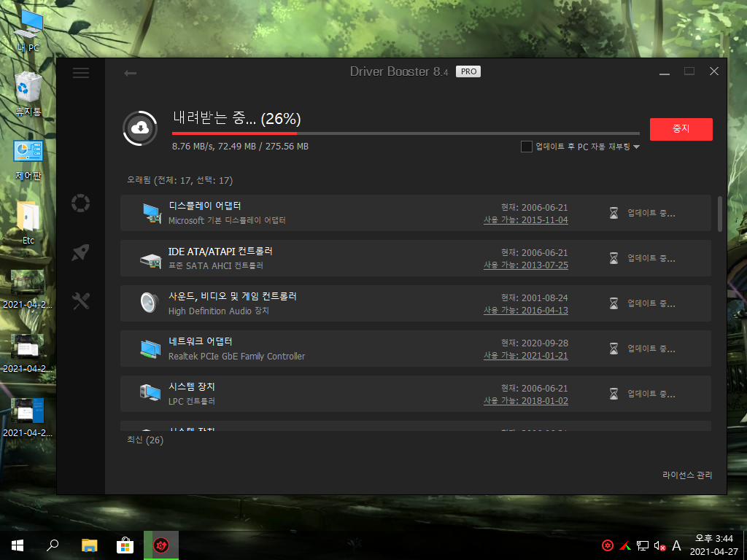The width and height of the screenshot is (747, 560).
Task: Click the download cloud progress icon
Action: pyautogui.click(x=140, y=128)
